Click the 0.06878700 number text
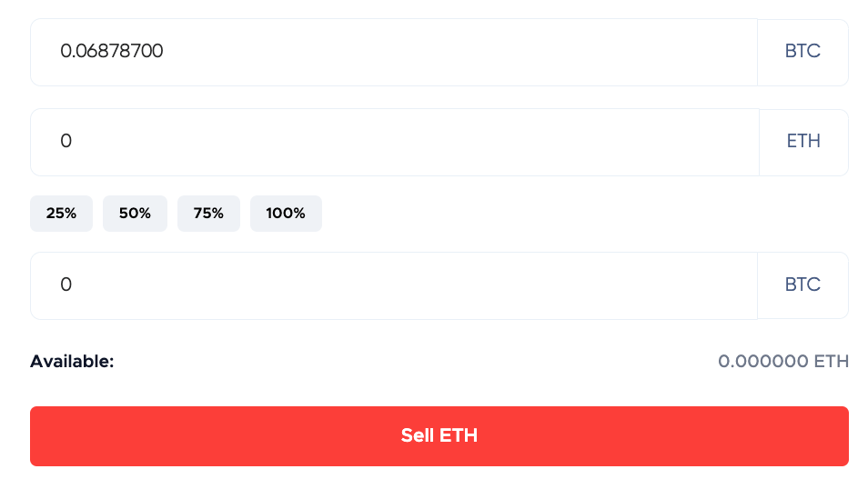 (x=112, y=52)
